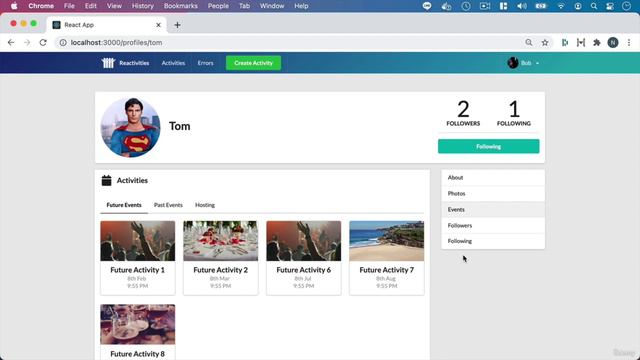Open Control Center in menu bar

point(610,6)
